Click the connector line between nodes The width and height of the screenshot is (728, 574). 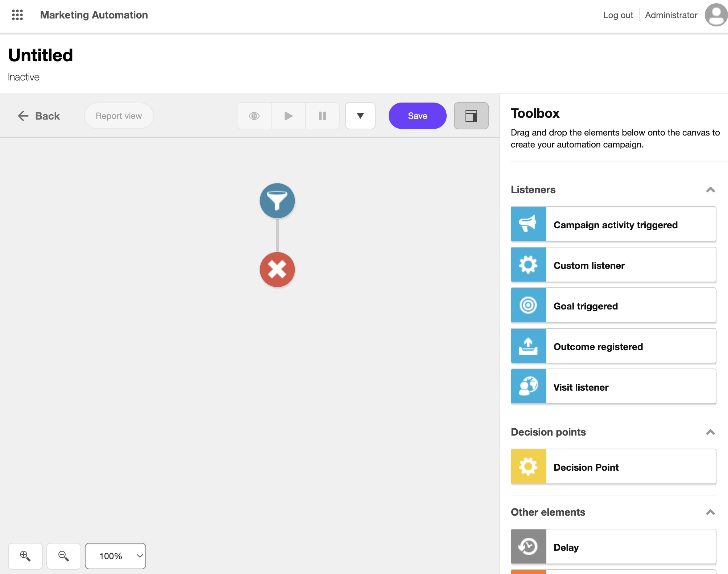tap(277, 235)
